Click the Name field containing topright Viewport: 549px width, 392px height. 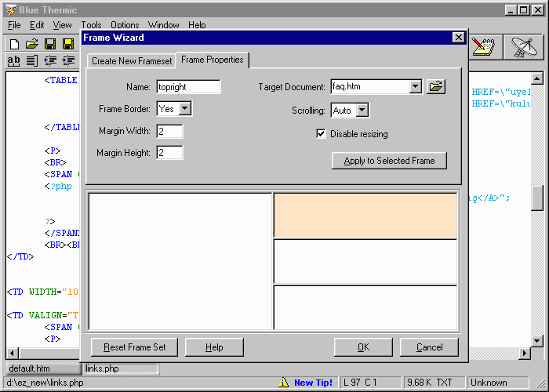pyautogui.click(x=188, y=87)
